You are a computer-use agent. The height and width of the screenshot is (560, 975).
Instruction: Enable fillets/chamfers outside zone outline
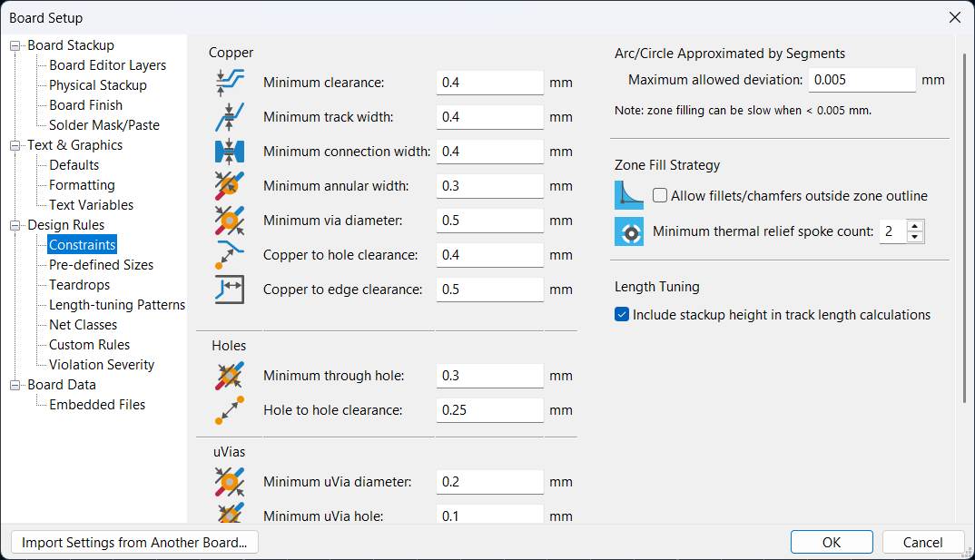tap(660, 196)
